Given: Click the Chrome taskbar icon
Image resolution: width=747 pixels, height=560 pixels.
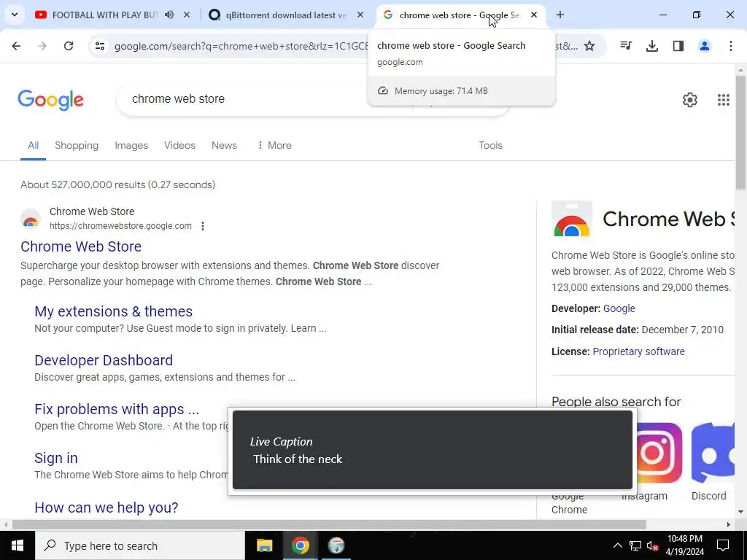Looking at the screenshot, I should pyautogui.click(x=300, y=545).
